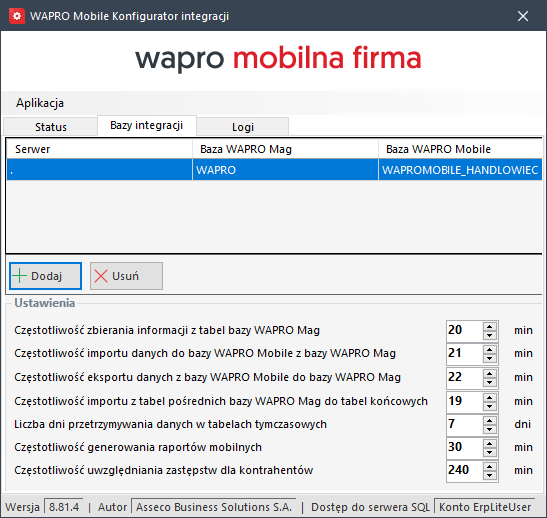547x518 pixels.
Task: Decrease import to WAPRO Mobile frequency
Action: coord(490,358)
